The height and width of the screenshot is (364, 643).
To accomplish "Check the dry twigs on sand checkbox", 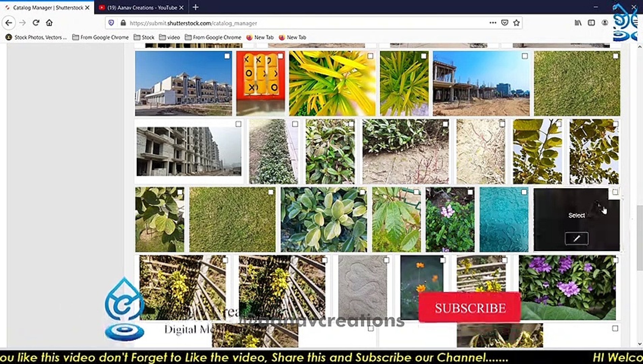I will tap(502, 124).
